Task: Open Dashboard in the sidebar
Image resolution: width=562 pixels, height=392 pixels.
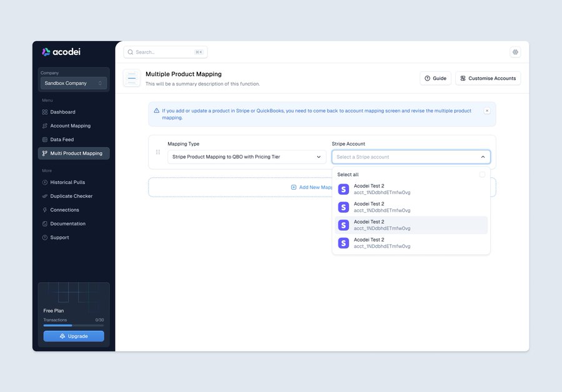Action: point(74,112)
